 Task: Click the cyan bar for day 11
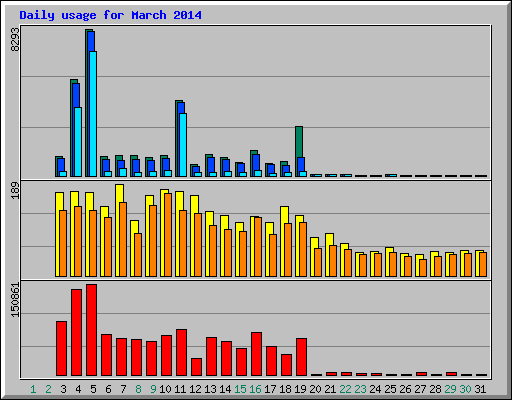[183, 145]
